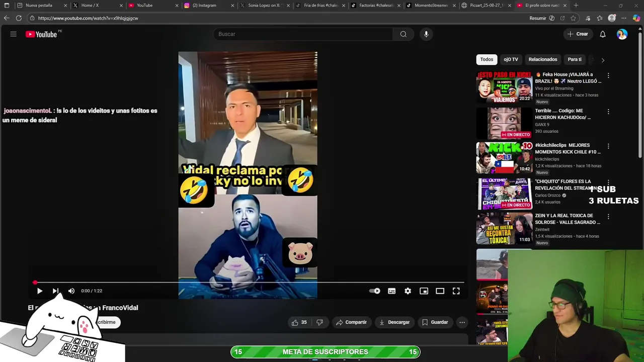The image size is (644, 362).
Task: Select the Para ti filter chip
Action: coord(575,59)
